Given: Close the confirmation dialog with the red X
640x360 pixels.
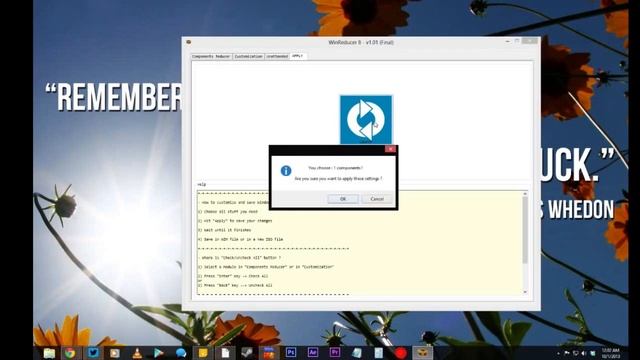Looking at the screenshot, I should [390, 149].
